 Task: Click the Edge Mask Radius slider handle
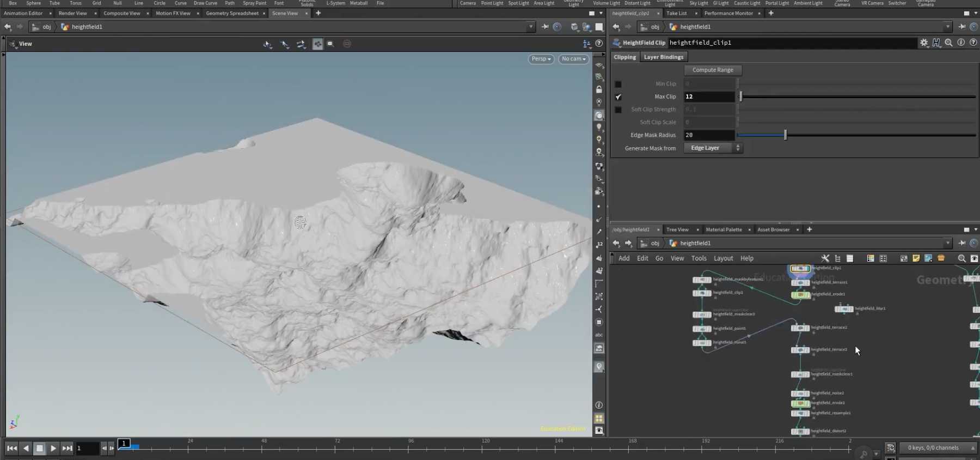coord(785,135)
